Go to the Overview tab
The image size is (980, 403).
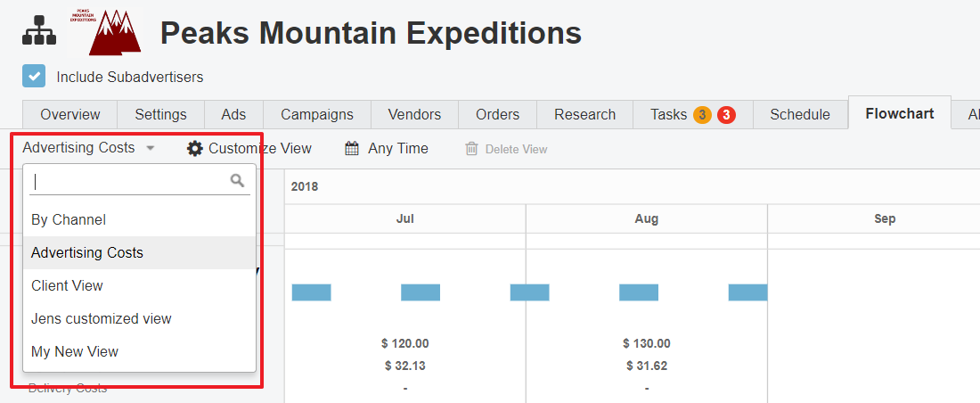(x=69, y=115)
